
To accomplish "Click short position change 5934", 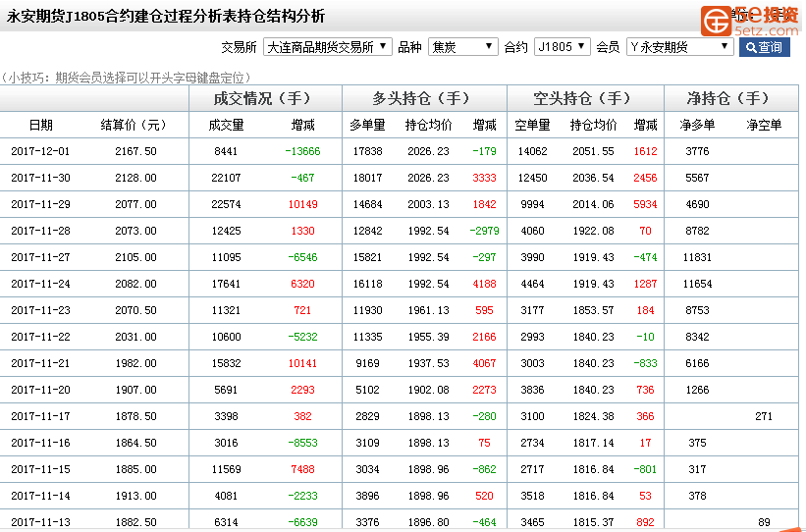I will click(645, 204).
